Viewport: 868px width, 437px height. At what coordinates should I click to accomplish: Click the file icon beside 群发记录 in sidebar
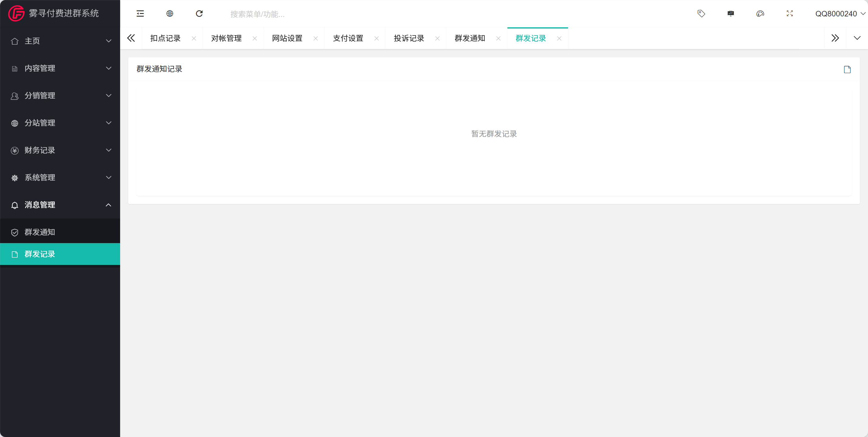pyautogui.click(x=15, y=255)
